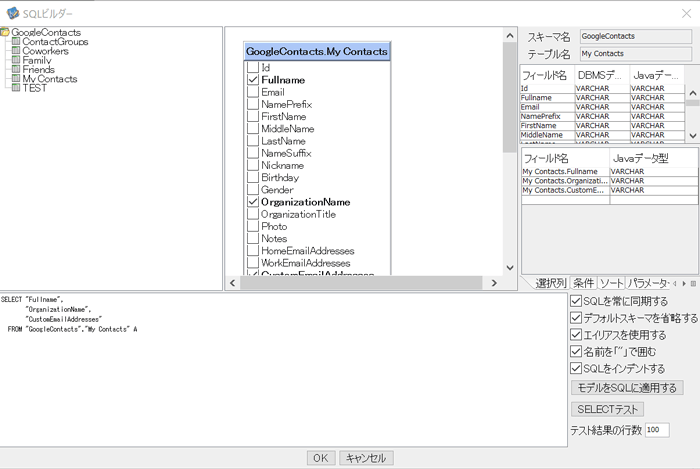Check the Email field checkbox
The height and width of the screenshot is (469, 700).
[253, 92]
